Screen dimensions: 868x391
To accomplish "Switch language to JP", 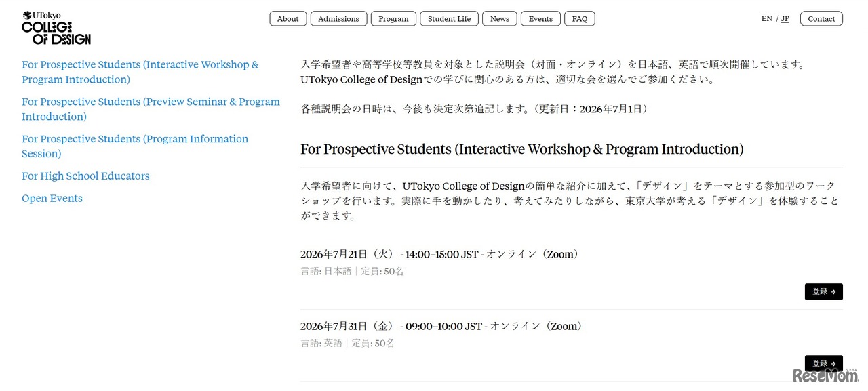I will pyautogui.click(x=785, y=18).
